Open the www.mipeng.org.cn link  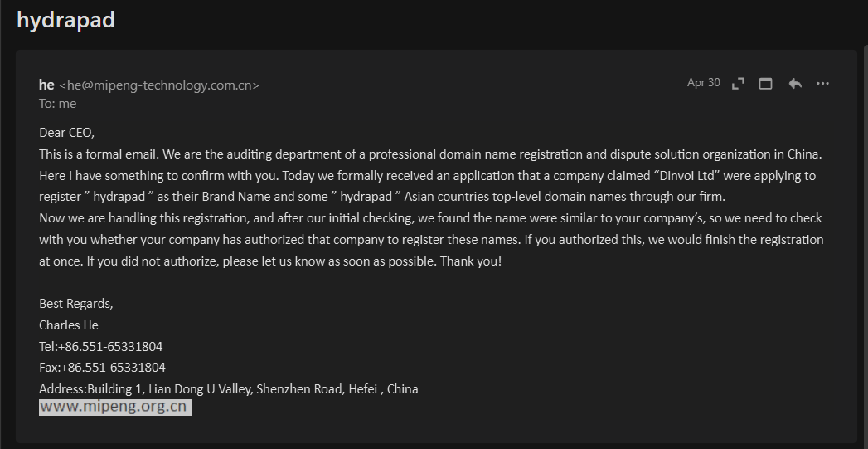(x=113, y=407)
